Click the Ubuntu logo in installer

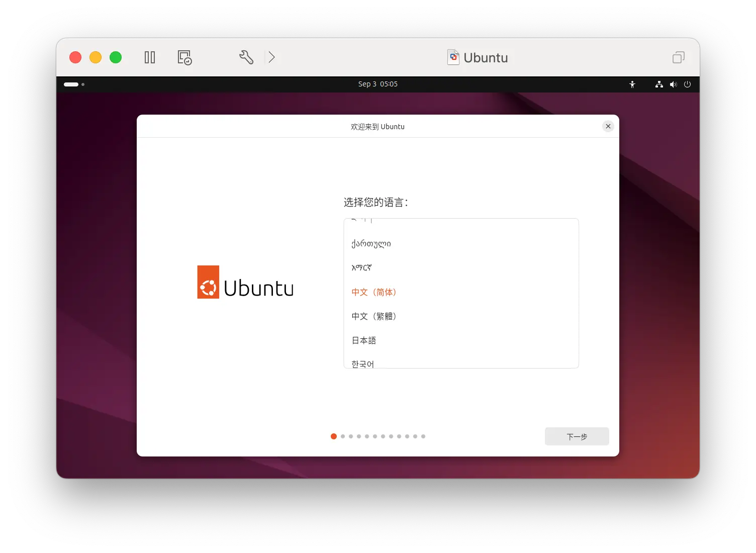245,282
